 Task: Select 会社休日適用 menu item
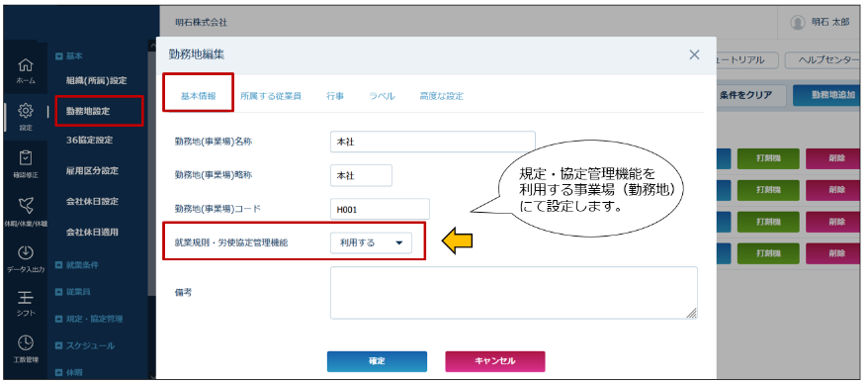point(92,233)
